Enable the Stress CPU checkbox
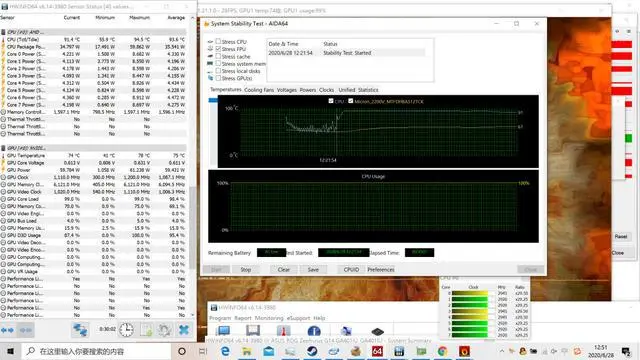640x360 pixels. pyautogui.click(x=218, y=41)
